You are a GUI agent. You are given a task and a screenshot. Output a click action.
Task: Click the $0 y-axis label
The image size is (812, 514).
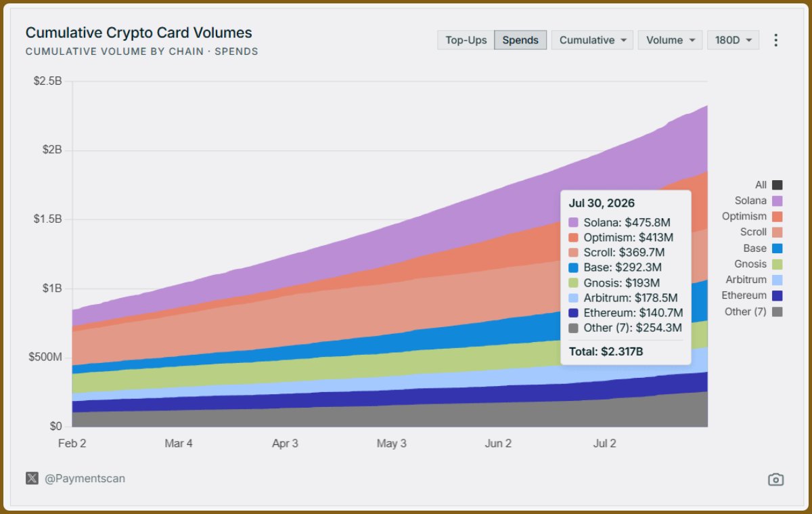55,427
